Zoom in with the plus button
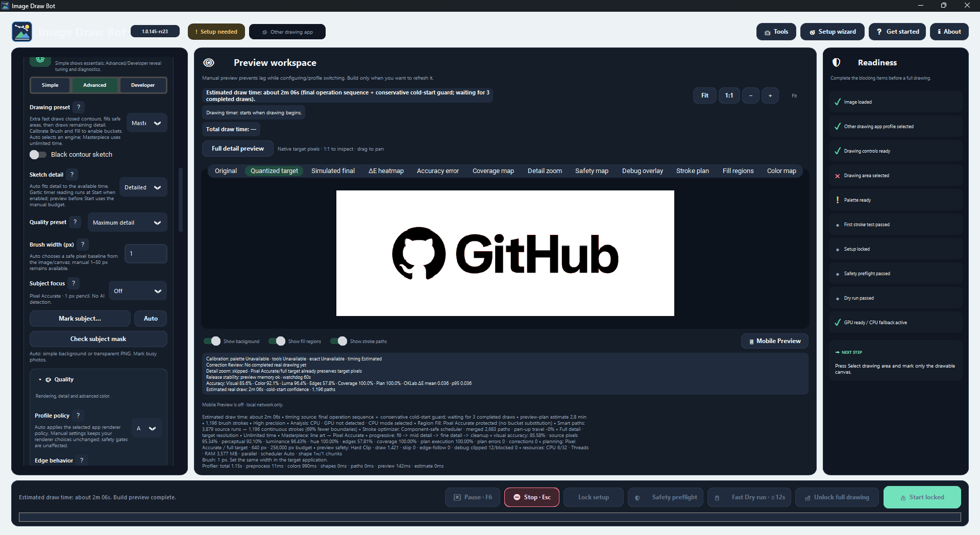This screenshot has width=980, height=535. (770, 95)
